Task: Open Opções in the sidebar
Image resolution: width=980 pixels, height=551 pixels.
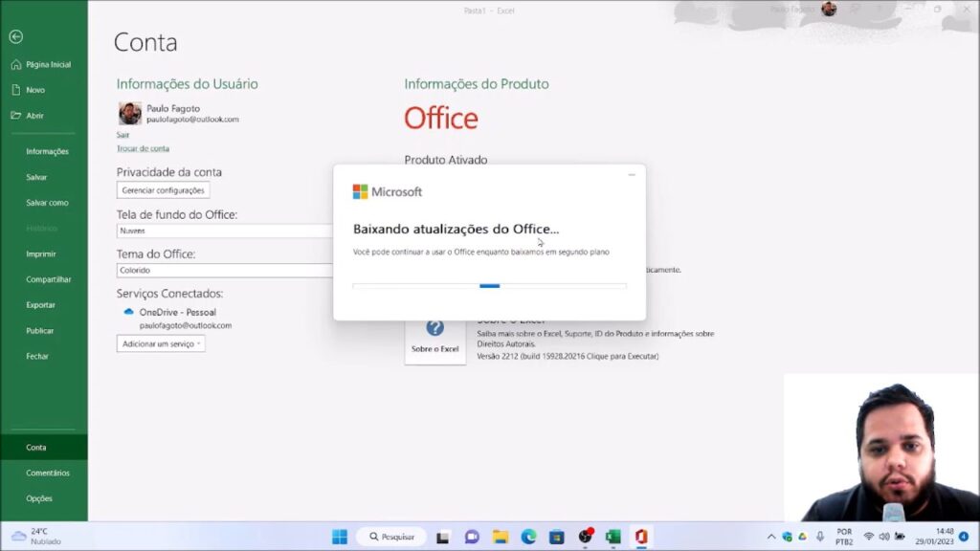Action: 38,498
